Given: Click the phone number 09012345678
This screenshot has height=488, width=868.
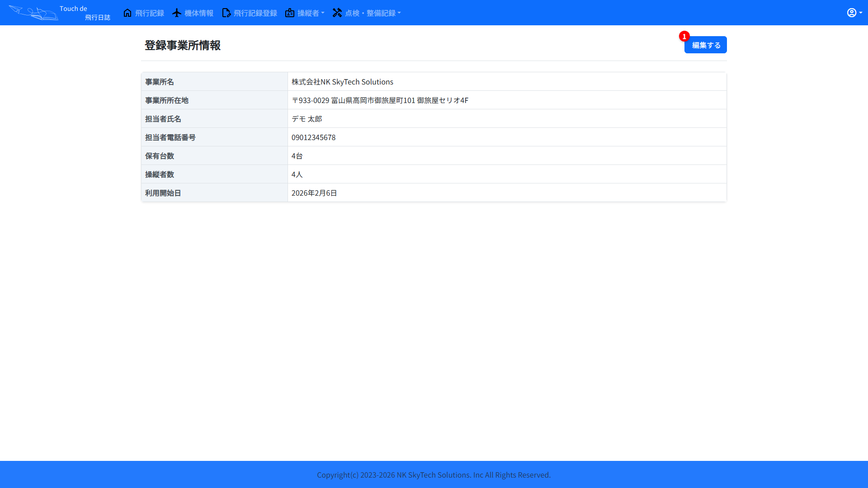Looking at the screenshot, I should (314, 137).
